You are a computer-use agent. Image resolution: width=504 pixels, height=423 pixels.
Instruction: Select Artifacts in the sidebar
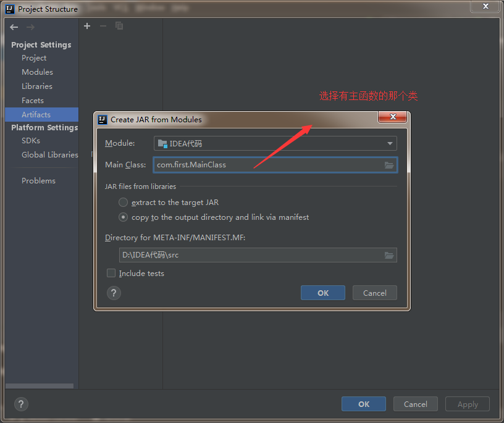(42, 114)
